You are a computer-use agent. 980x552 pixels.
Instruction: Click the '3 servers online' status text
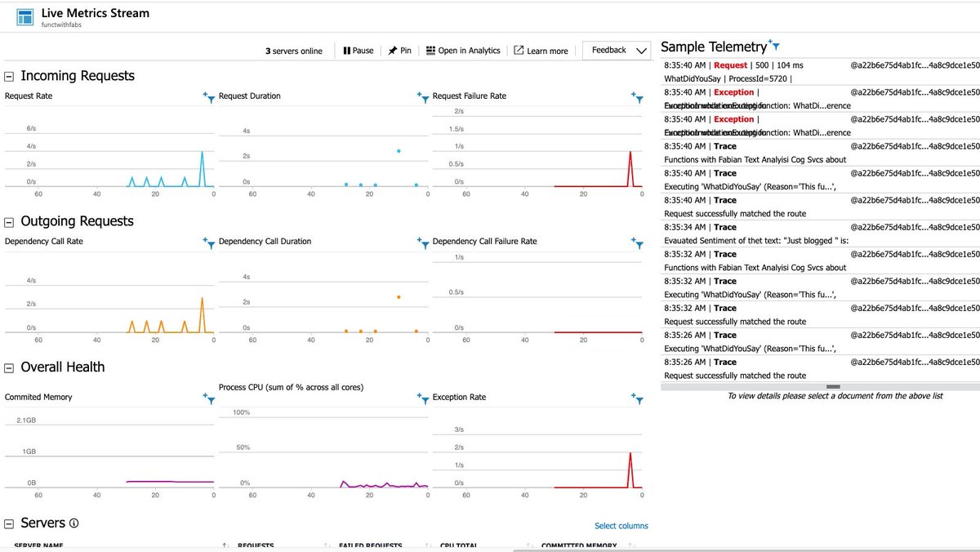pyautogui.click(x=294, y=51)
